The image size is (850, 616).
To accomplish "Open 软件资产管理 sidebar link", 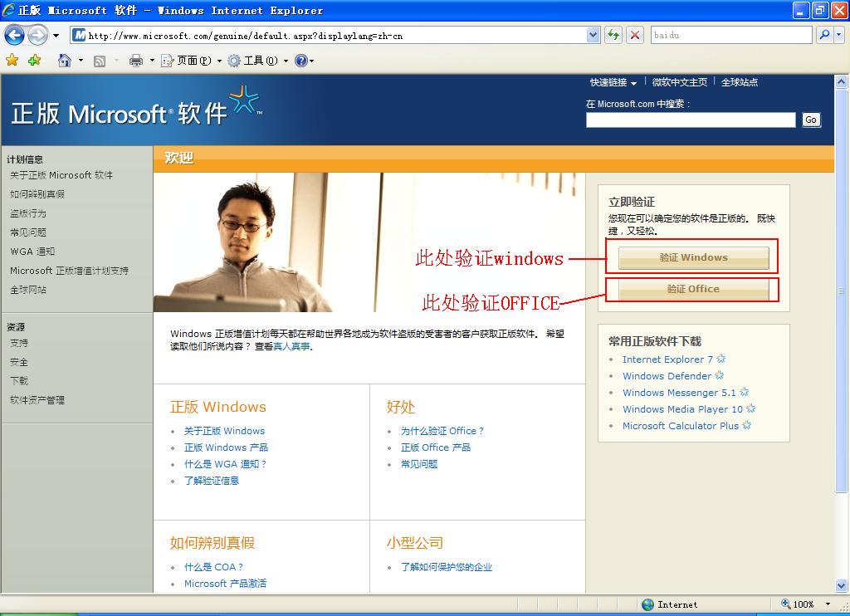I will click(37, 400).
